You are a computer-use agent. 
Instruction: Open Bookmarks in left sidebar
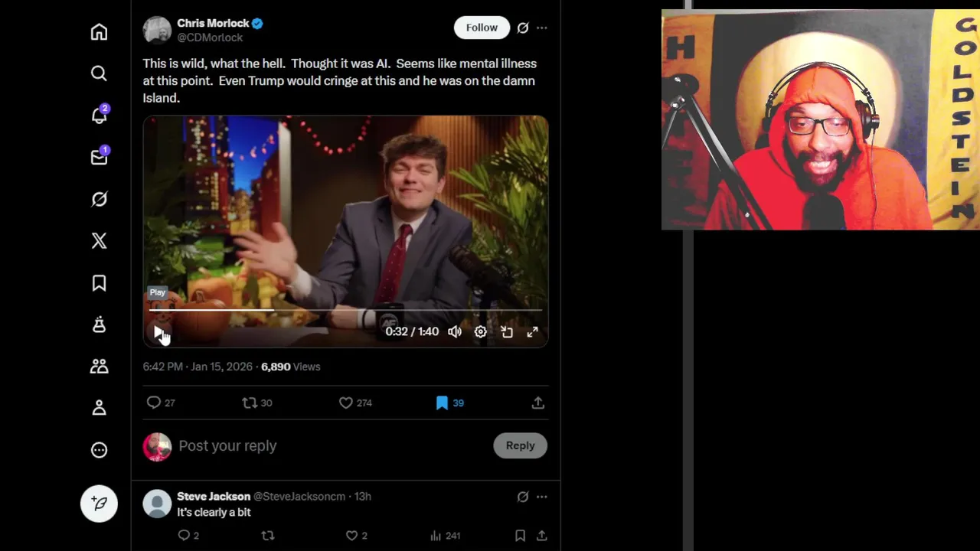pyautogui.click(x=99, y=283)
